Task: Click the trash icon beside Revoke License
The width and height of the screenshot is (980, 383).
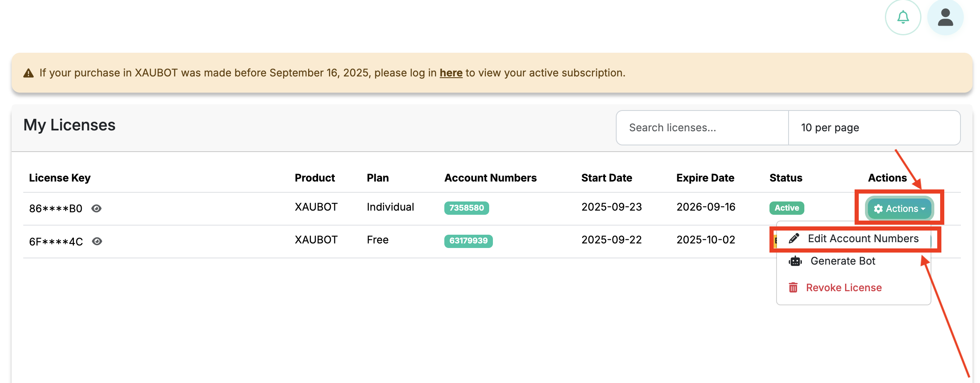Action: click(793, 287)
